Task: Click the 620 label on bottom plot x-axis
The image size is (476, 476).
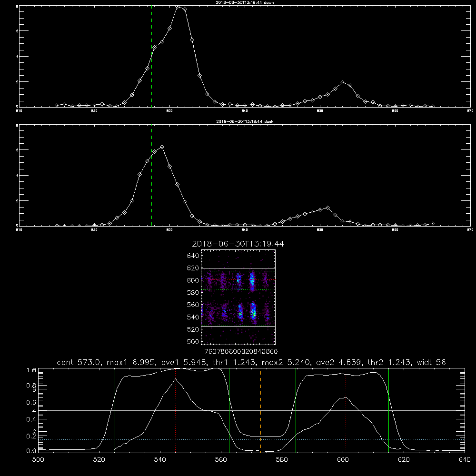Action: click(404, 459)
